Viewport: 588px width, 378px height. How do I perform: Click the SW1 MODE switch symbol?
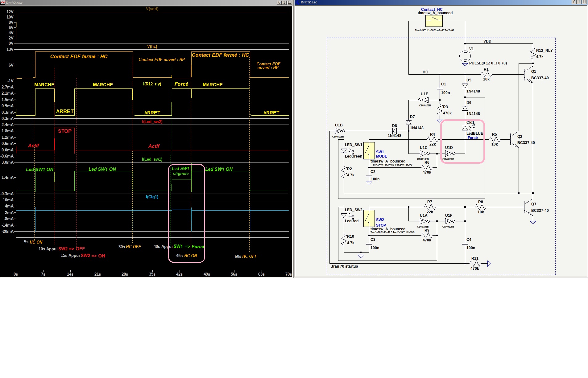pos(369,150)
